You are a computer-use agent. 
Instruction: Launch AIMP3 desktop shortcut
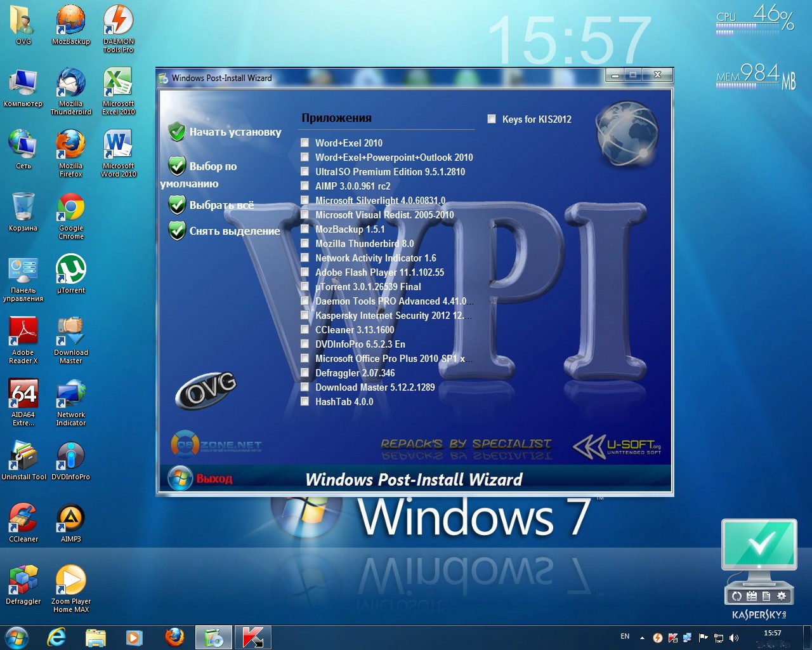[71, 523]
